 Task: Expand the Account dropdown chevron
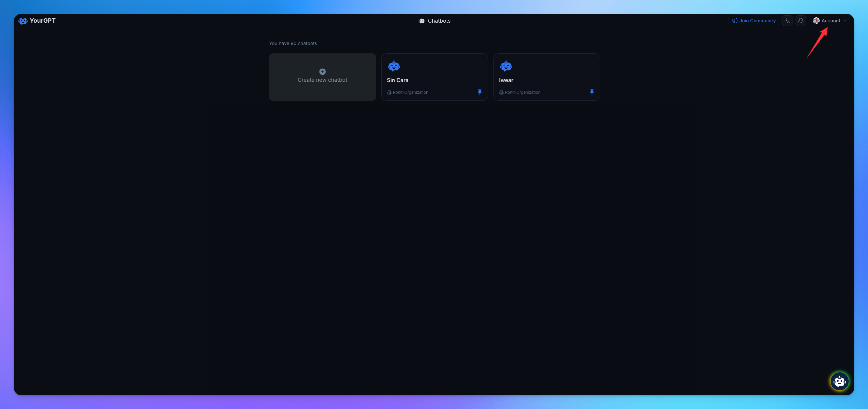click(x=845, y=21)
